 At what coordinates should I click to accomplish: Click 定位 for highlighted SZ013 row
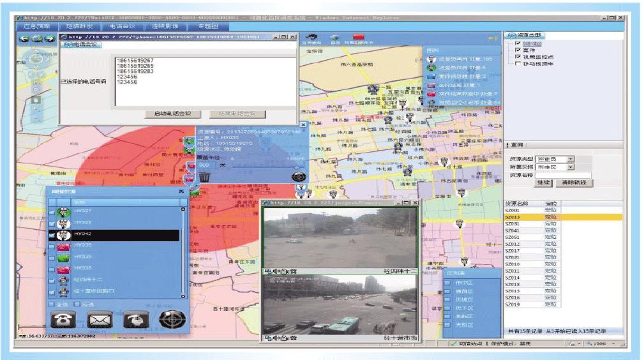point(550,217)
